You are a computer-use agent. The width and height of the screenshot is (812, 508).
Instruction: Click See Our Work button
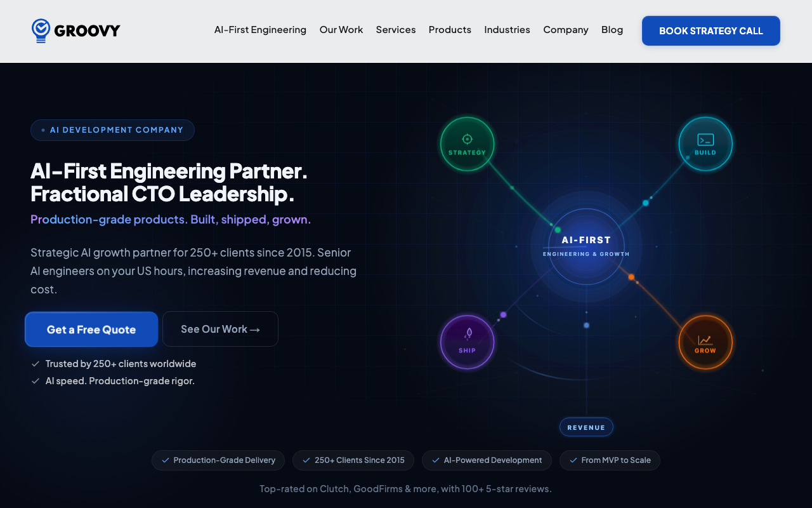[220, 329]
